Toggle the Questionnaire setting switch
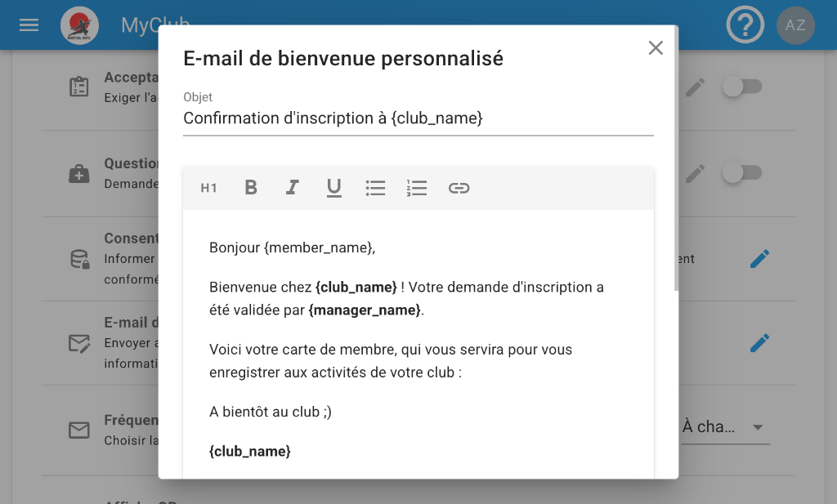Screen dimensions: 837x504 [742, 172]
